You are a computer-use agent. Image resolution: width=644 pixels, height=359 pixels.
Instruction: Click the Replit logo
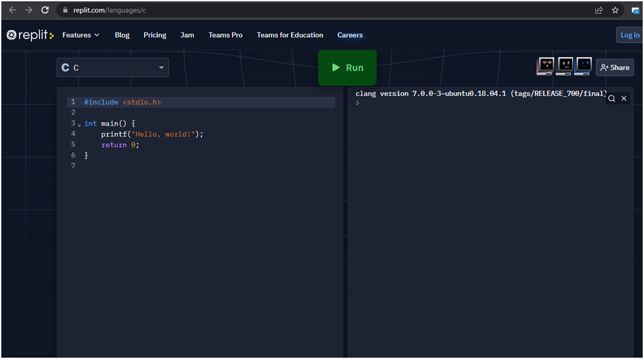[30, 35]
